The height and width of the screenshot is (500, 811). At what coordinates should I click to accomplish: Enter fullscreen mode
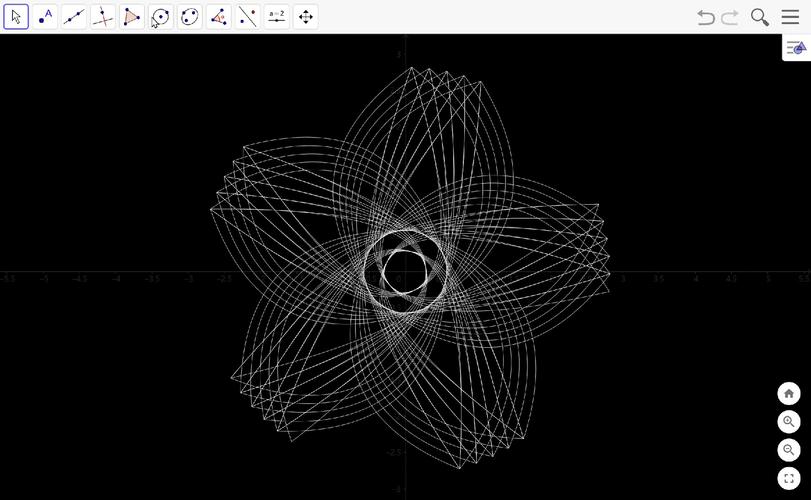pyautogui.click(x=789, y=479)
